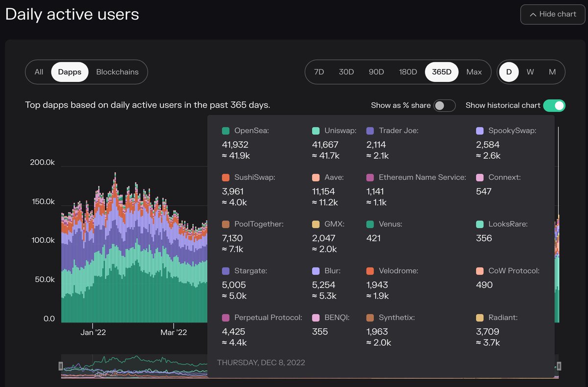Viewport: 588px width, 387px height.
Task: Click the Mar '22 axis label
Action: pos(174,332)
